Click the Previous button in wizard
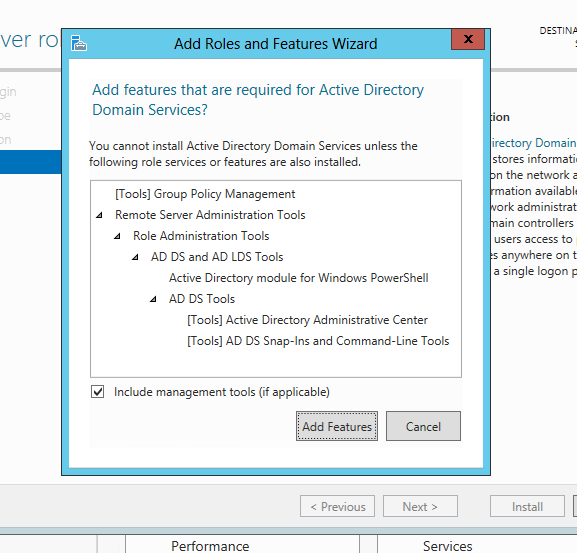The width and height of the screenshot is (577, 553). 337,506
